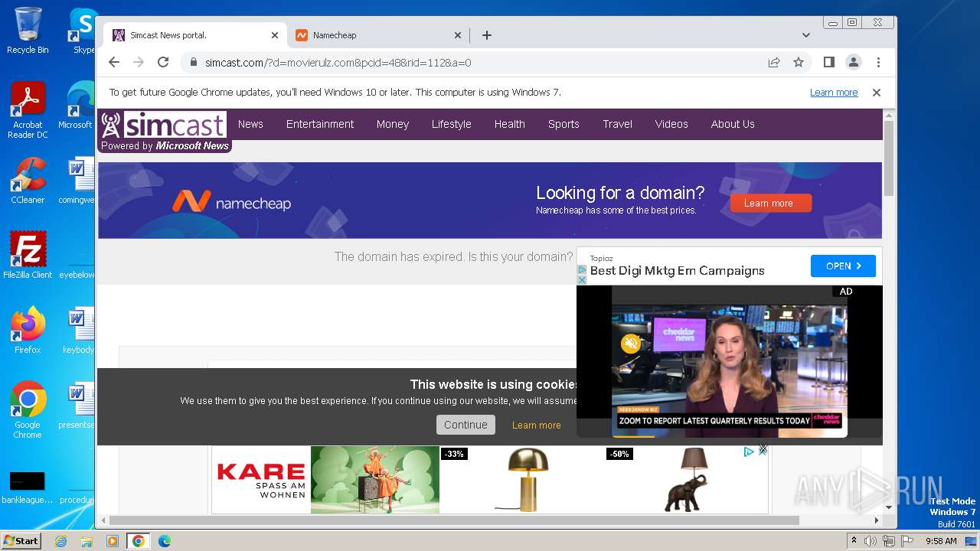Open Acrobat Reader DC desktop icon
This screenshot has height=551, width=980.
pos(28,110)
